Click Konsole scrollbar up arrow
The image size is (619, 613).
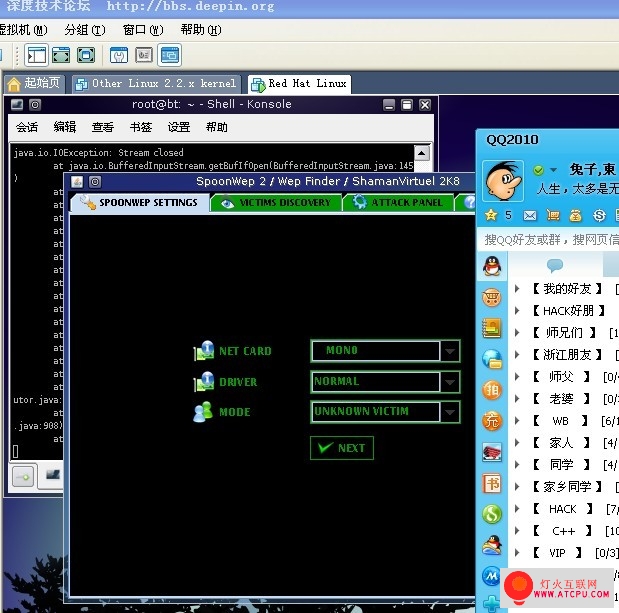click(422, 153)
